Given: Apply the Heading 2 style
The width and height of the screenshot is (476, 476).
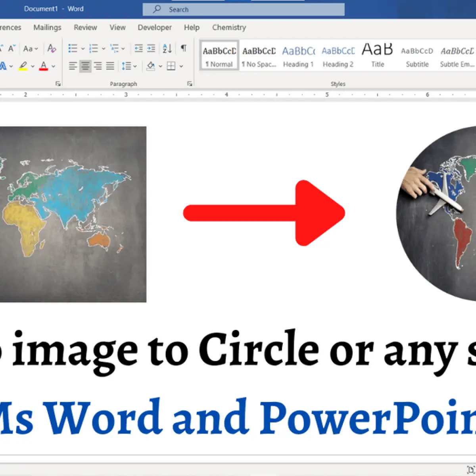Looking at the screenshot, I should [x=338, y=56].
